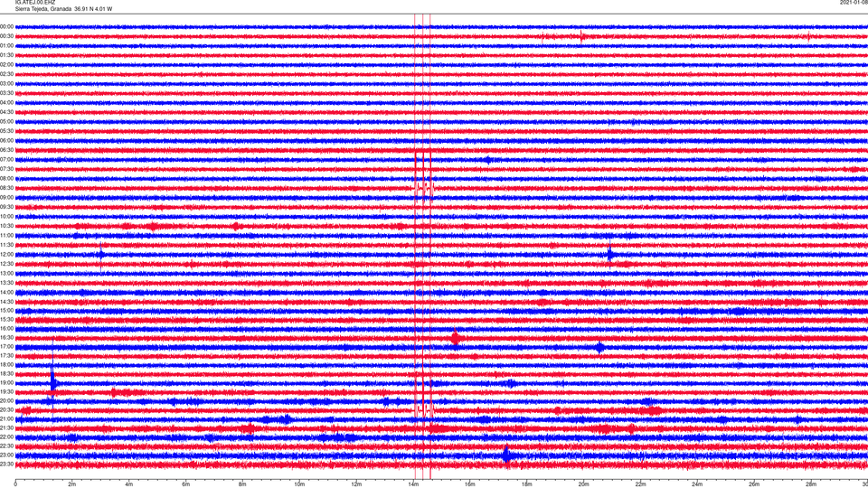The width and height of the screenshot is (868, 488).
Task: Pick the 23:30 trace label
Action: (6, 465)
